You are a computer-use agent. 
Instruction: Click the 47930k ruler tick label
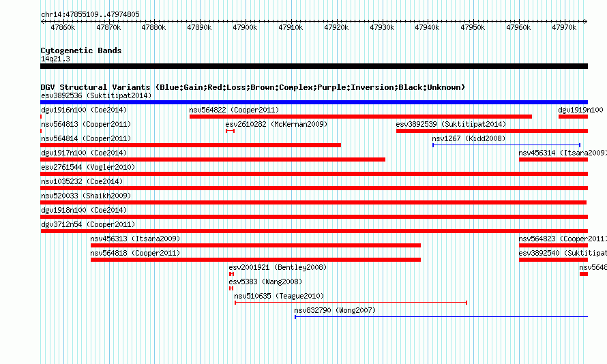tap(382, 27)
